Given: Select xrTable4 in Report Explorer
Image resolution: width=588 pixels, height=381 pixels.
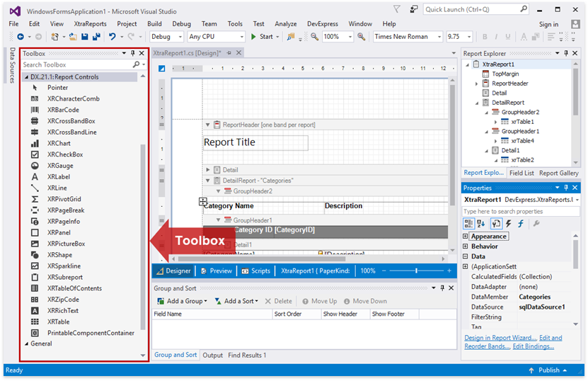Looking at the screenshot, I should 522,141.
